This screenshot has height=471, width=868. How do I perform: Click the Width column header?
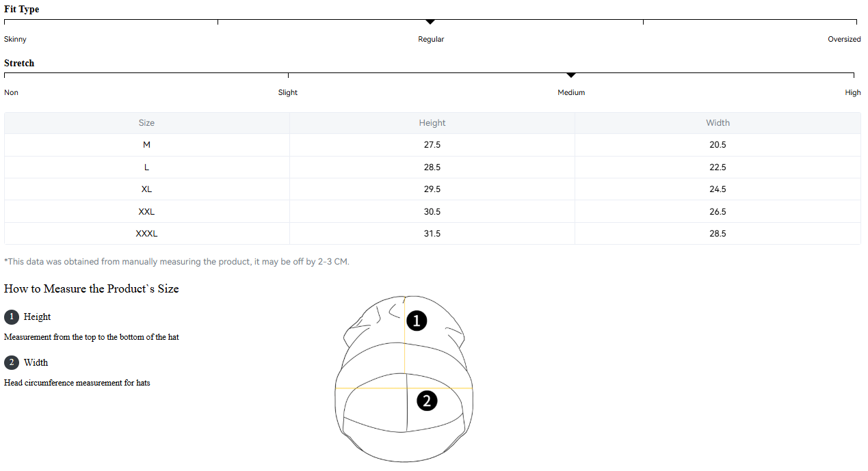[x=718, y=123]
